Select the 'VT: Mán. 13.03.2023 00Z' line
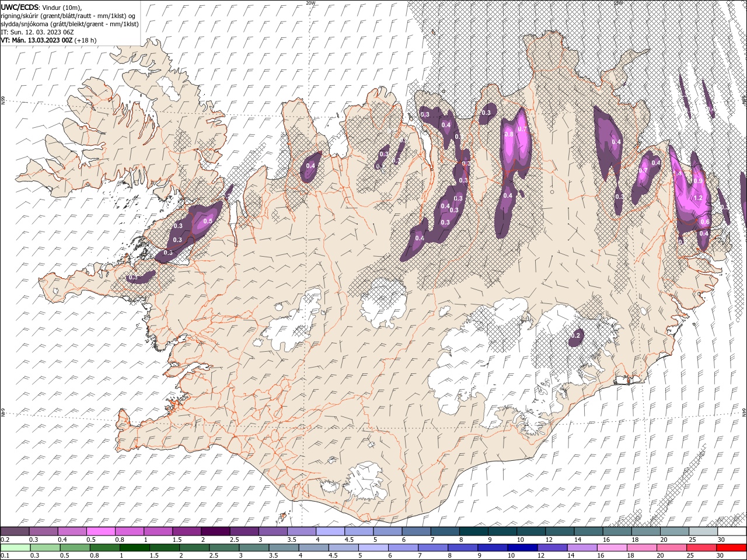 (x=36, y=40)
